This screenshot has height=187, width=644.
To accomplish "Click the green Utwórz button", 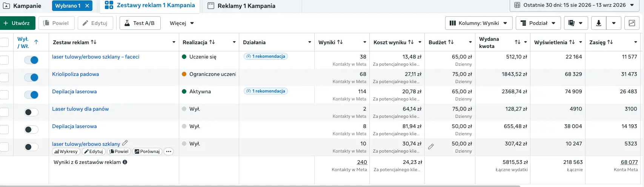I will point(17,23).
